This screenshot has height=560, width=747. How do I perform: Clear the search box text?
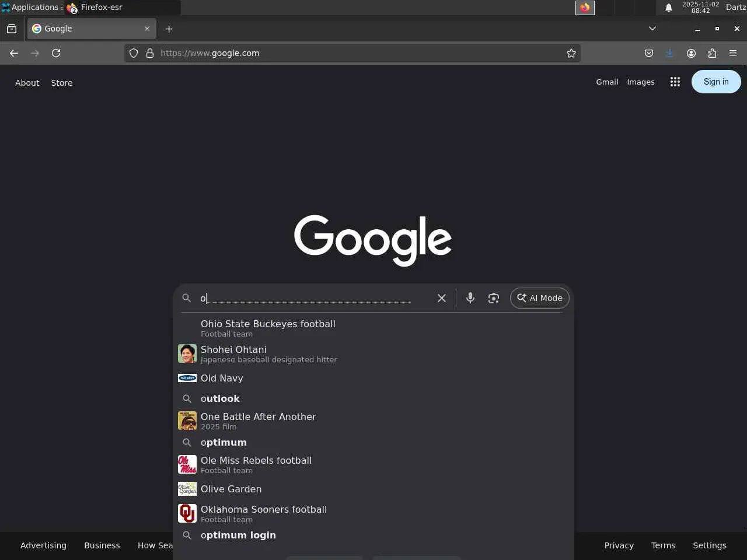tap(442, 298)
